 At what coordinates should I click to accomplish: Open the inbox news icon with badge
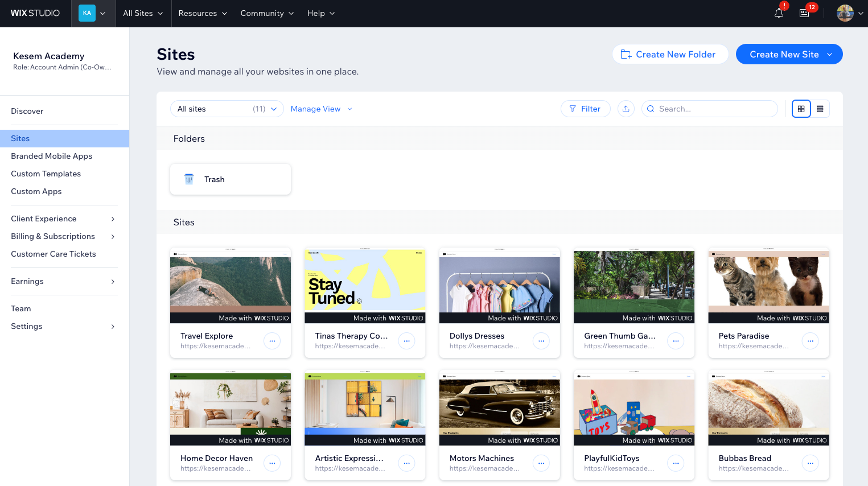click(804, 13)
